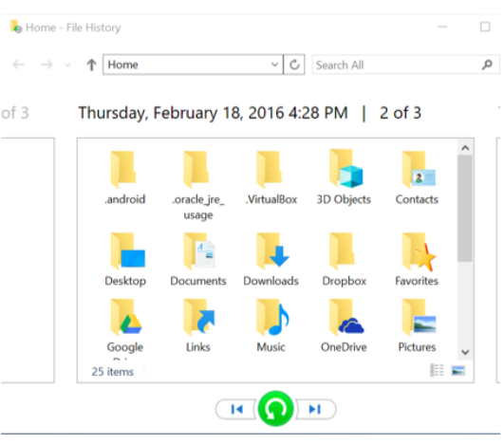Click the scrollbar up arrow

pyautogui.click(x=465, y=148)
